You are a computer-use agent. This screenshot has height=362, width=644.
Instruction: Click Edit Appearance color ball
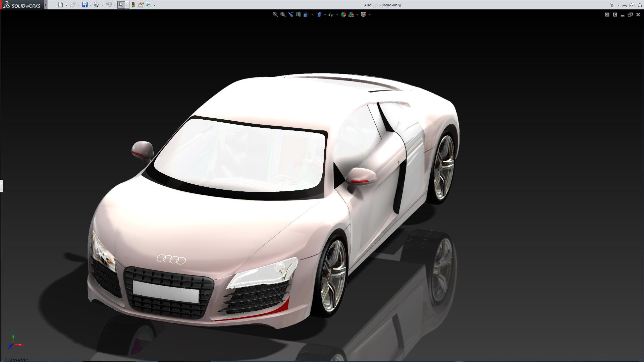point(343,14)
